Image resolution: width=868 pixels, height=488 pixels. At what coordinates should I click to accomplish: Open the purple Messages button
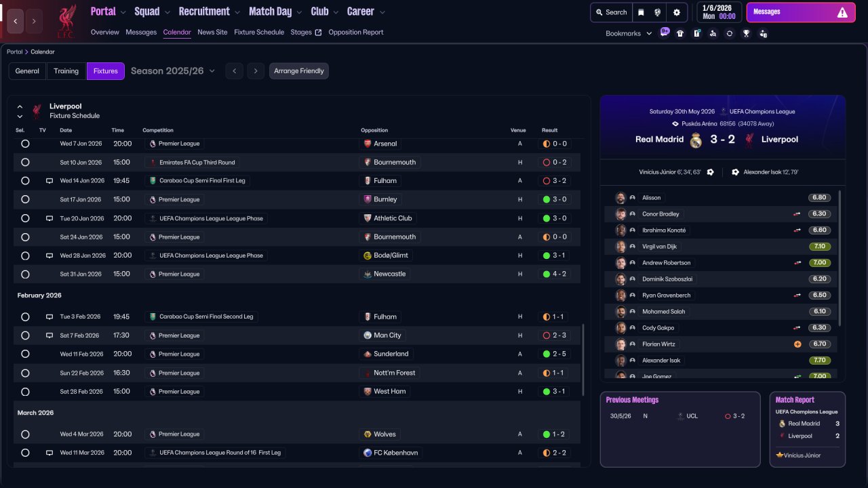pyautogui.click(x=800, y=12)
